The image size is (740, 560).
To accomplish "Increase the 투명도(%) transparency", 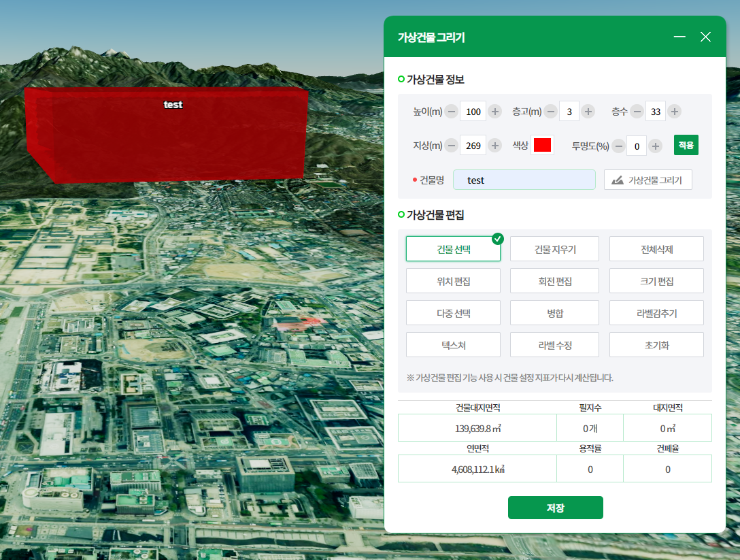I will [x=656, y=146].
